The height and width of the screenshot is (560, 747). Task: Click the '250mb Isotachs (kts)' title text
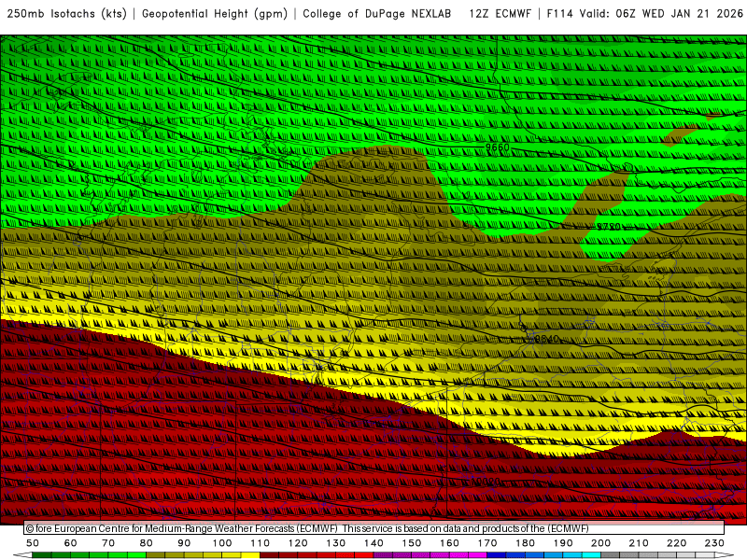(67, 13)
